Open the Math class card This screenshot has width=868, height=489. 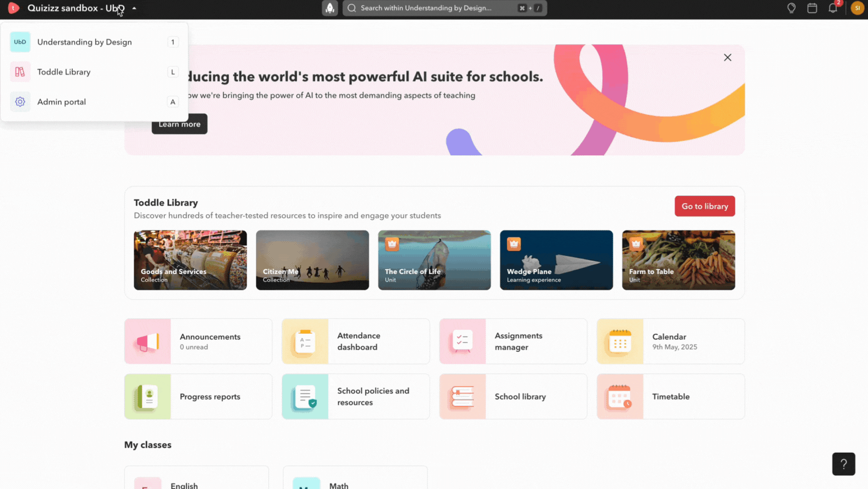point(355,478)
